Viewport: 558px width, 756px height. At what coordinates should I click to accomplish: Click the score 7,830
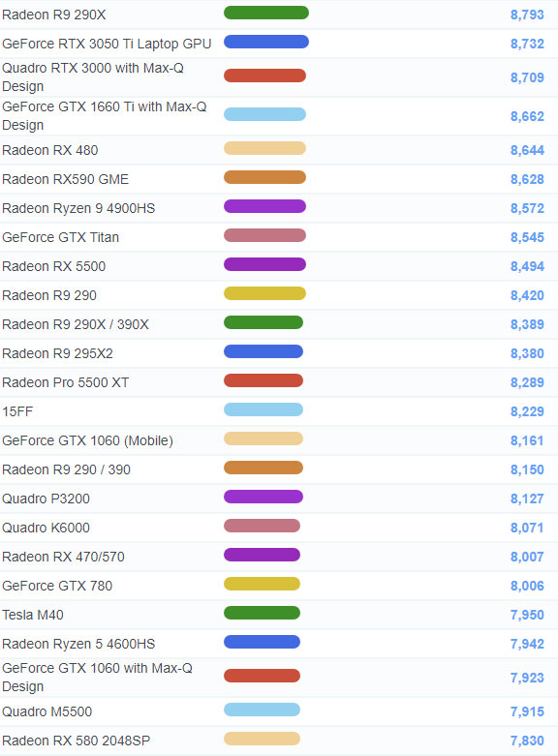click(527, 741)
